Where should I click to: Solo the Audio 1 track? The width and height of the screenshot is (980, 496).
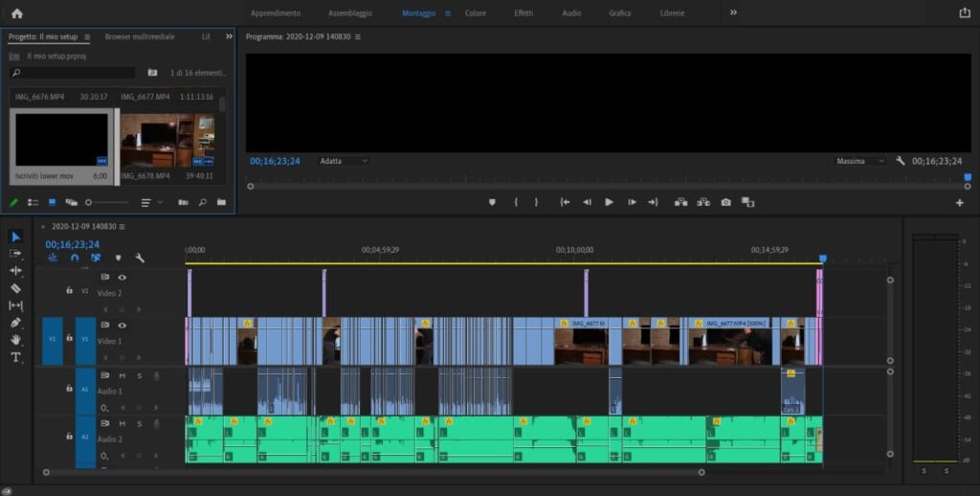pos(140,375)
